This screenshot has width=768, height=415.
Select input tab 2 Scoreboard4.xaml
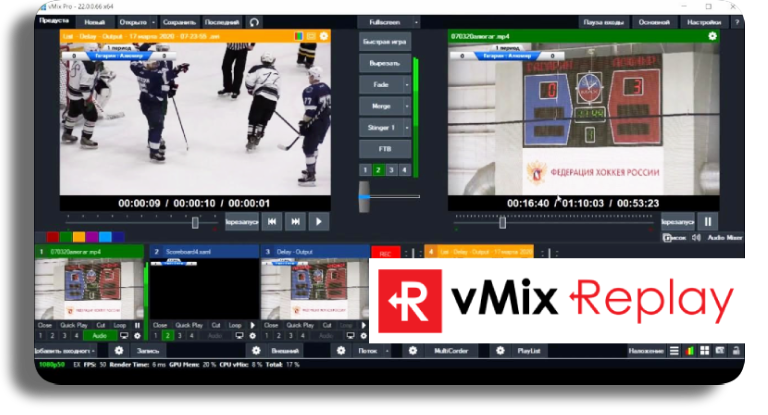point(204,252)
